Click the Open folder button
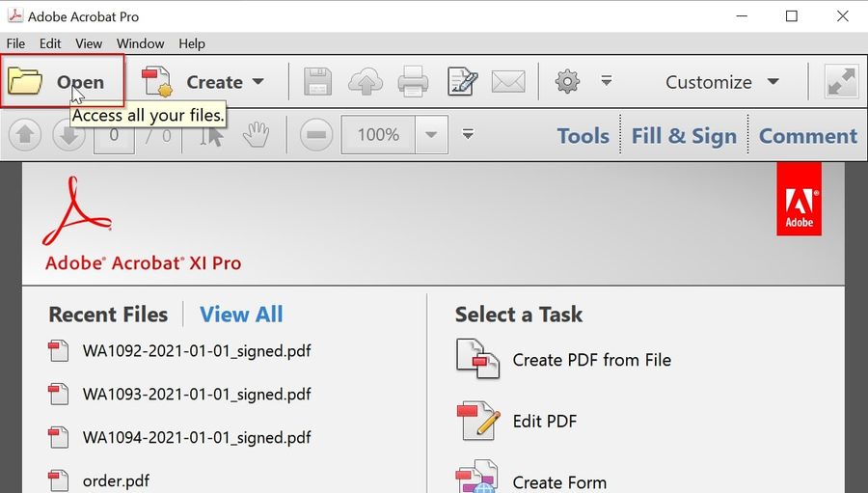 [62, 81]
